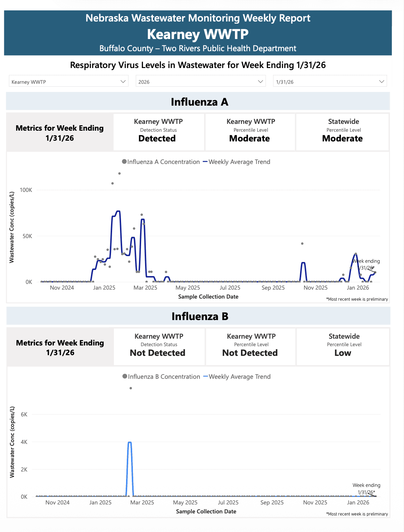Select the Influenza A section header
The width and height of the screenshot is (404, 532).
point(199,102)
